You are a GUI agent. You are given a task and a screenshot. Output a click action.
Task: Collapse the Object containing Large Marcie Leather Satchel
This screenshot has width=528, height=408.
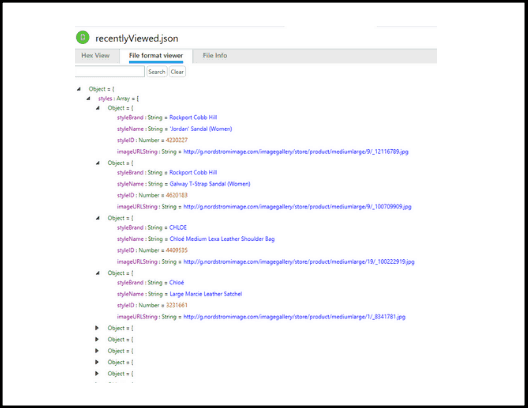[98, 273]
